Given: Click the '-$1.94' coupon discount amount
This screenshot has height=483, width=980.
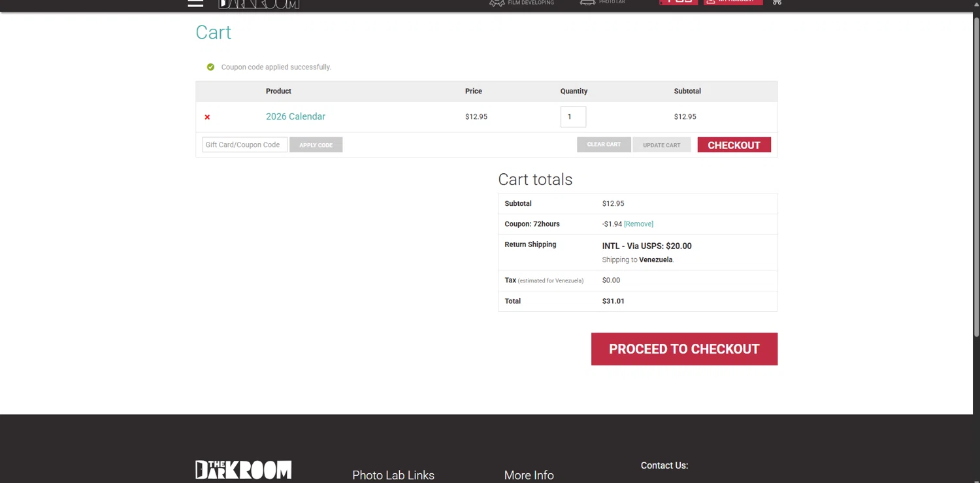Looking at the screenshot, I should pos(612,224).
